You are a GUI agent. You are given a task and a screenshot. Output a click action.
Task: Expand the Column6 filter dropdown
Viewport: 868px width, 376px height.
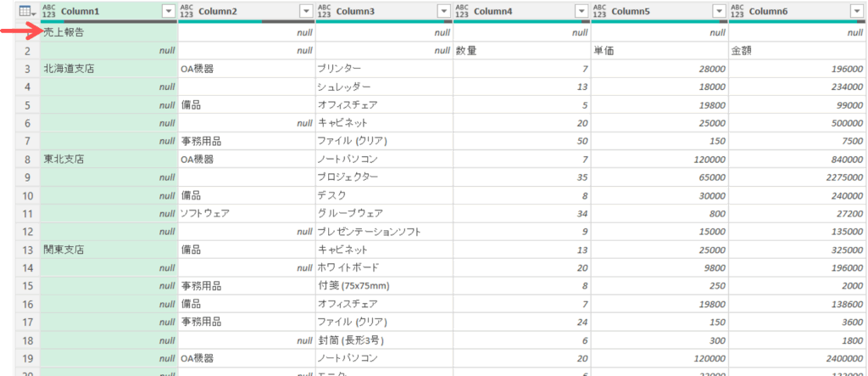pos(855,11)
